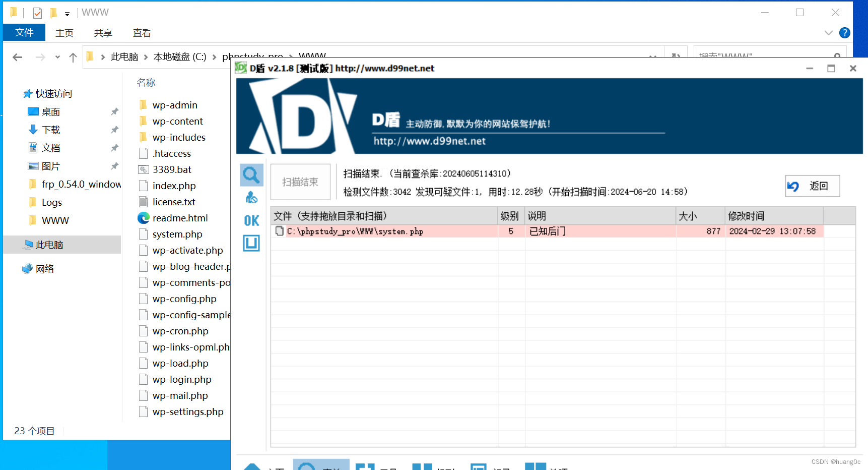Screen dimensions: 868x470
Task: Click the OK icon in D盾 sidebar
Action: 251,220
